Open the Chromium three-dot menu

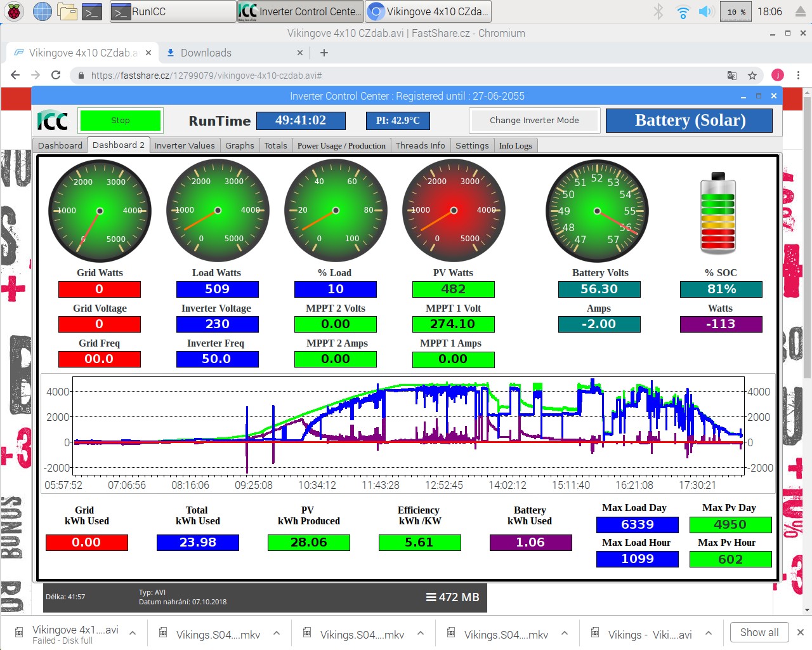[x=798, y=75]
